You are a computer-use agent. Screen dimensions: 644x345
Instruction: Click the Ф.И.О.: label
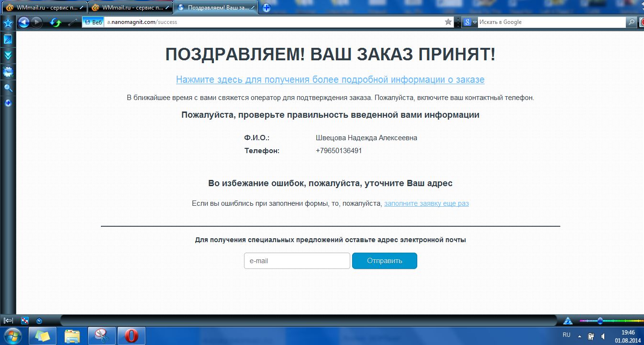click(257, 138)
